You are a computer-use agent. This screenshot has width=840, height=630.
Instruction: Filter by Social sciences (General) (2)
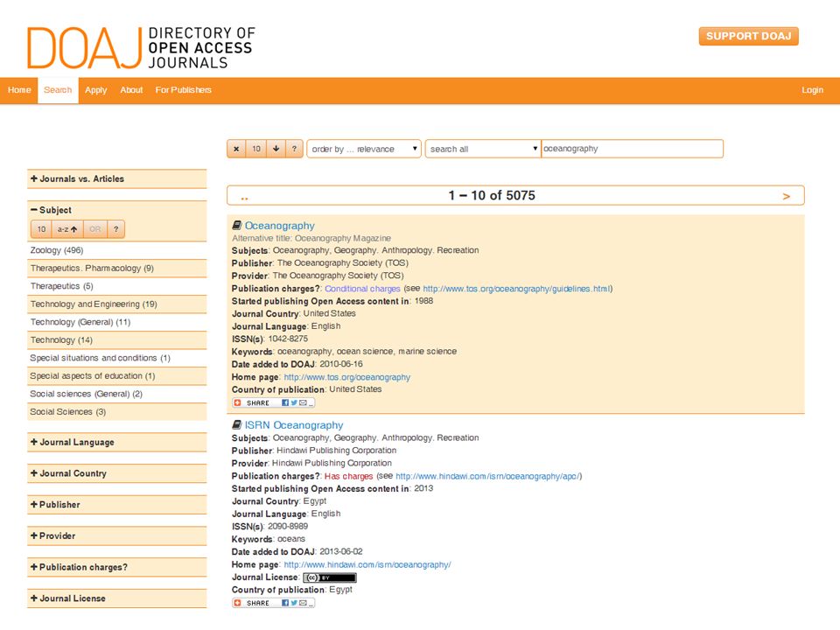coord(116,394)
